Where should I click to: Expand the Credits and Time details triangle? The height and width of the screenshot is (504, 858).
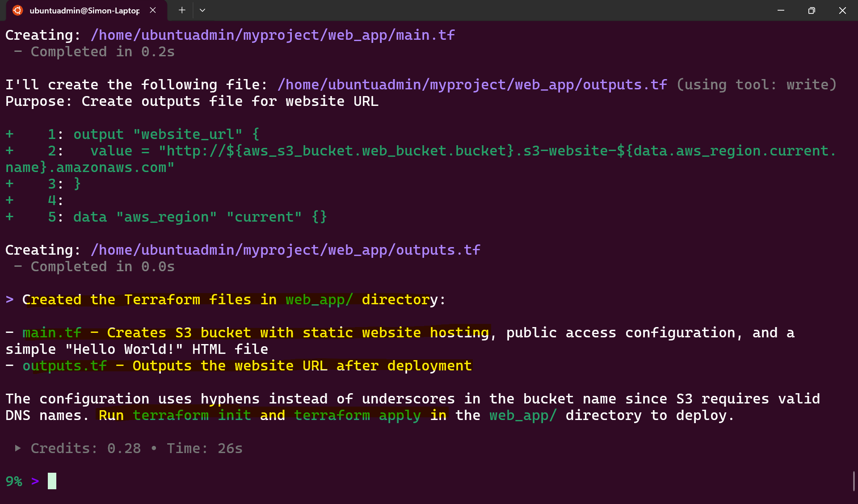click(18, 448)
